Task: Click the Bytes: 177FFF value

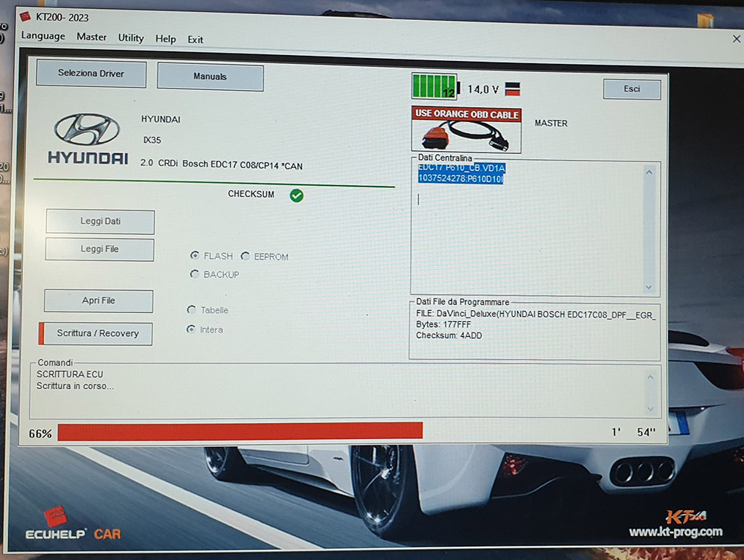Action: pos(443,324)
